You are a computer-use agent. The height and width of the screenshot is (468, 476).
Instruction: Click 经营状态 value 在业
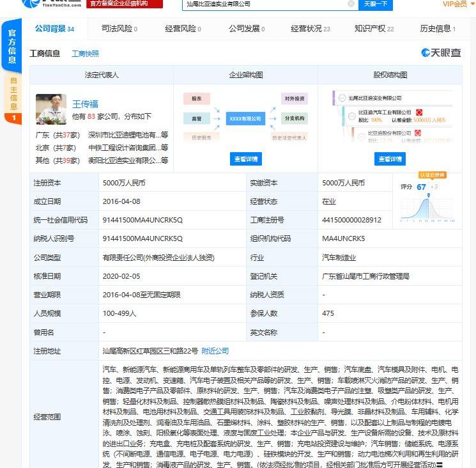(329, 201)
